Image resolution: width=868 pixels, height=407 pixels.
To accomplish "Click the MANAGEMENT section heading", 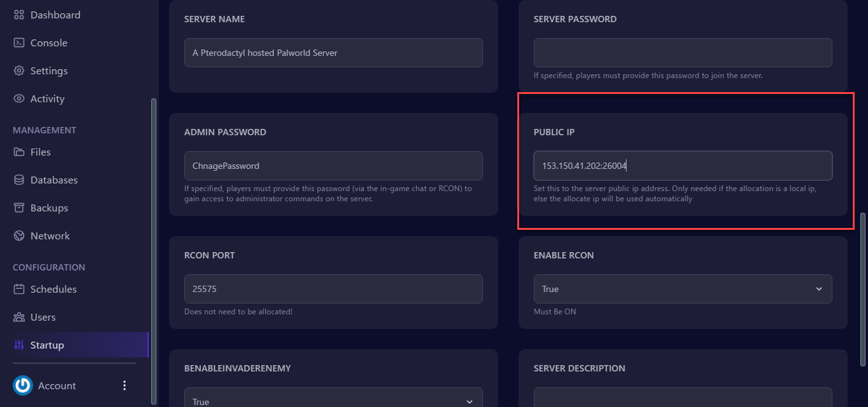I will click(x=44, y=130).
